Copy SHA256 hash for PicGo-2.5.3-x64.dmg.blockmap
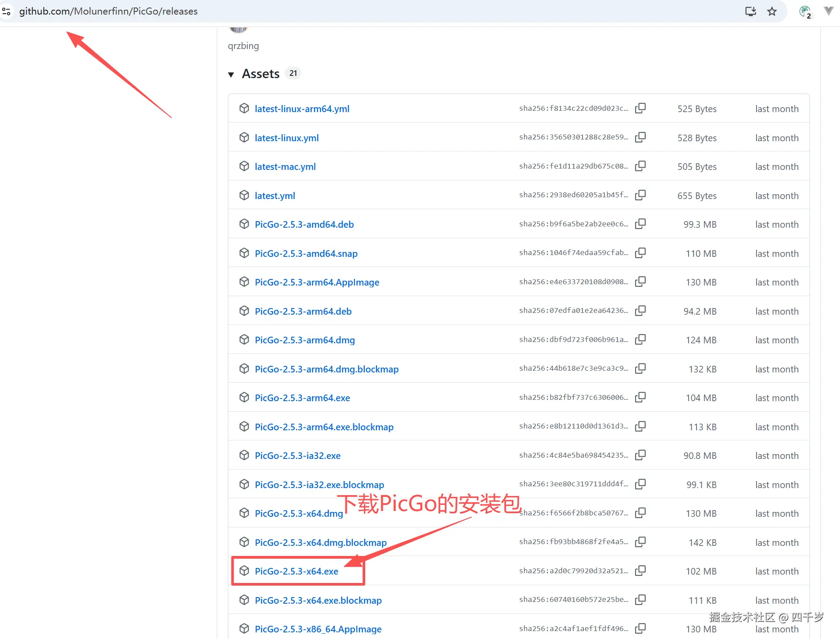This screenshot has height=639, width=840. pos(640,542)
